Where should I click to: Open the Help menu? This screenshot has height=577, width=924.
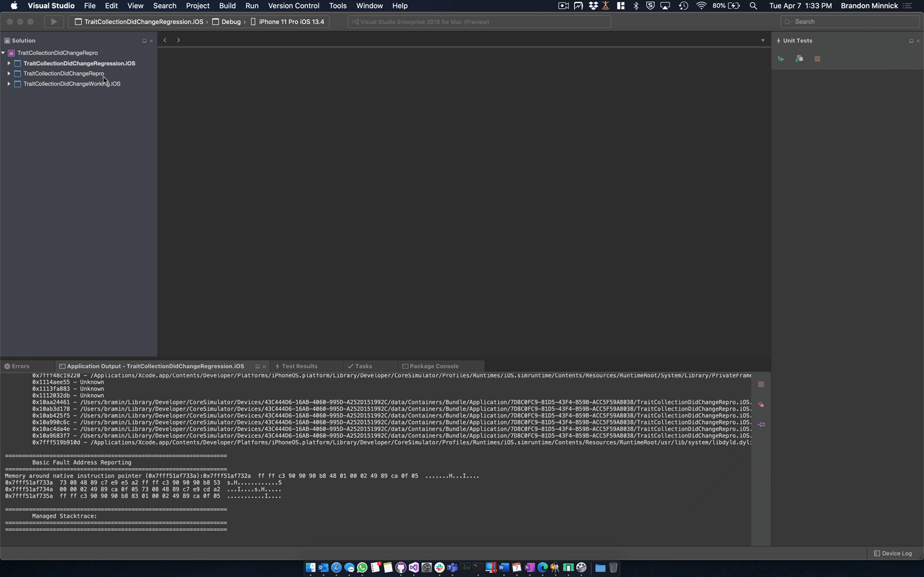point(399,6)
